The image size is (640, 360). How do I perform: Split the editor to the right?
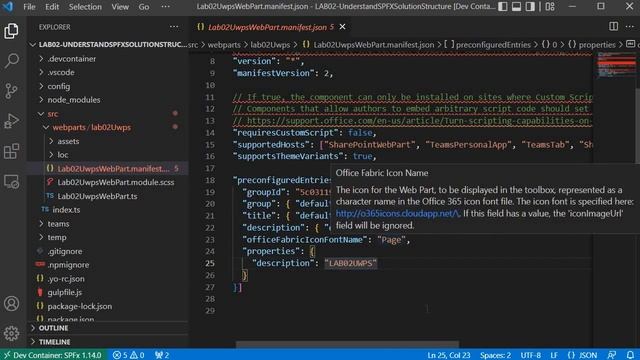tap(613, 27)
